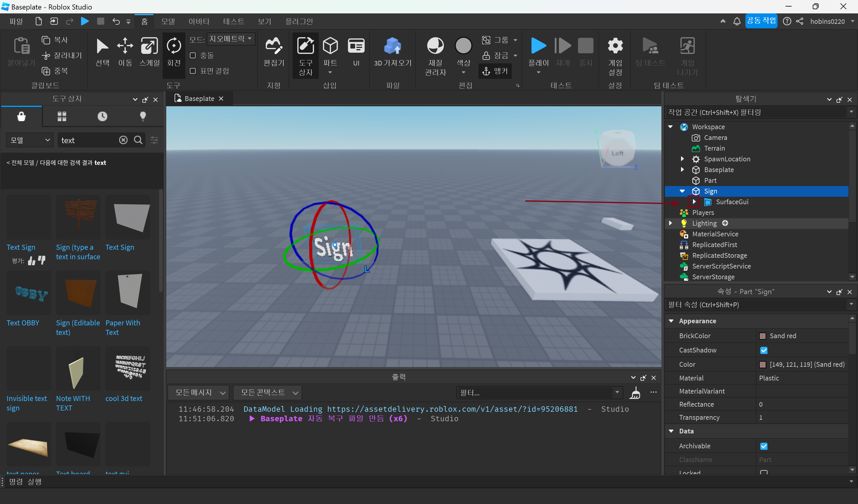Viewport: 858px width, 504px height.
Task: Collapse the Appearance properties section
Action: 671,321
